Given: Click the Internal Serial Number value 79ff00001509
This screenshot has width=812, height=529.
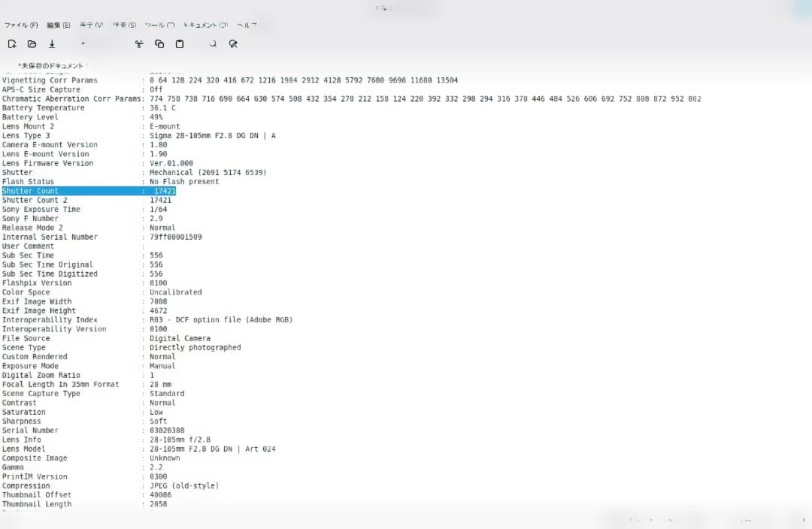Looking at the screenshot, I should [176, 237].
